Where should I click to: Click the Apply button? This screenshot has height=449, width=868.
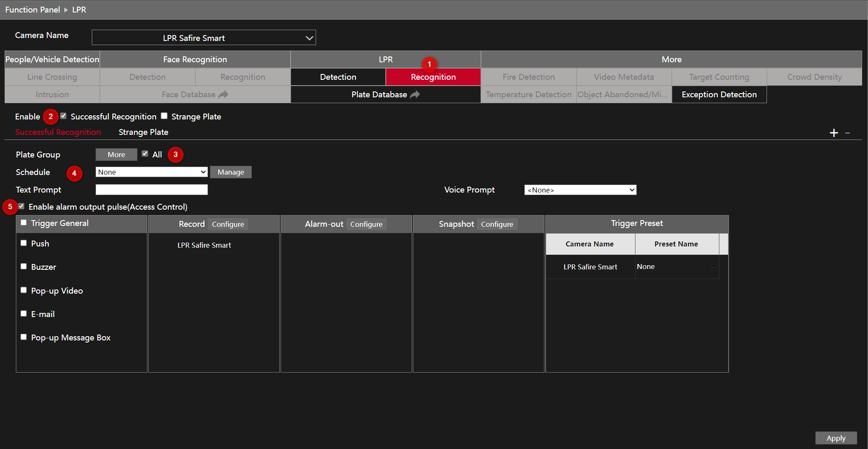click(x=836, y=438)
